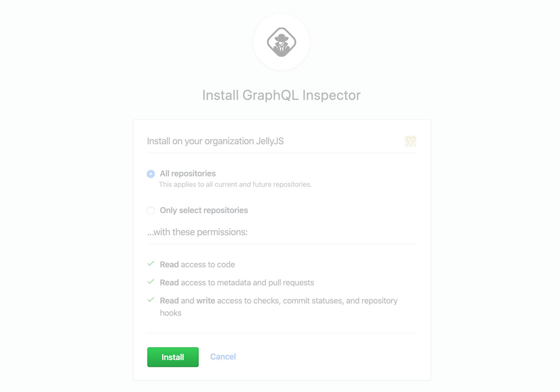Click the GraphQL Inspector detective logo
This screenshot has width=560, height=392.
[281, 42]
